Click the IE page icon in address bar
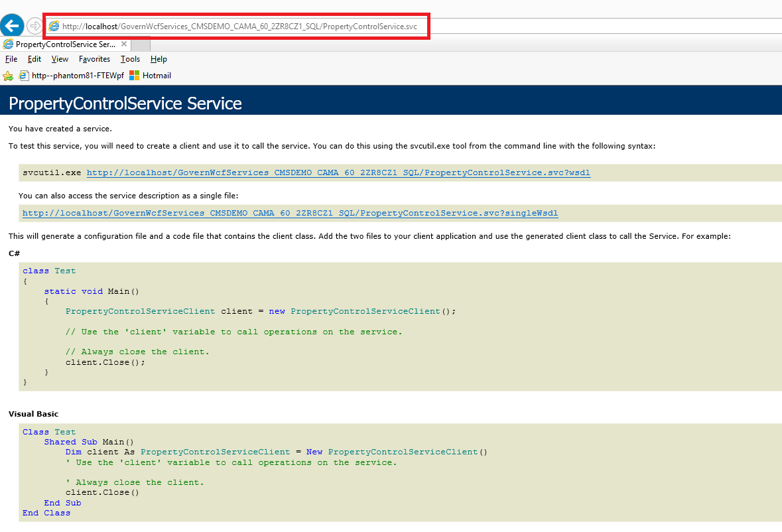782x532 pixels. coord(54,27)
